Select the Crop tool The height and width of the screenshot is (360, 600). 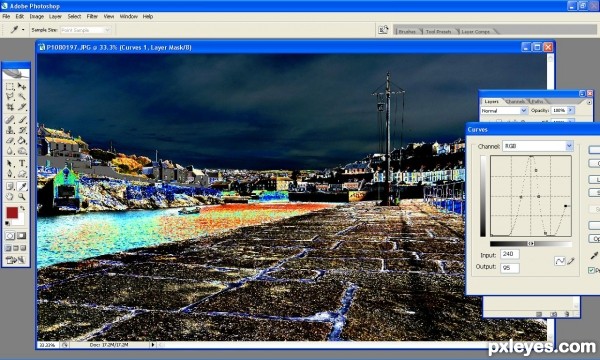(10, 107)
